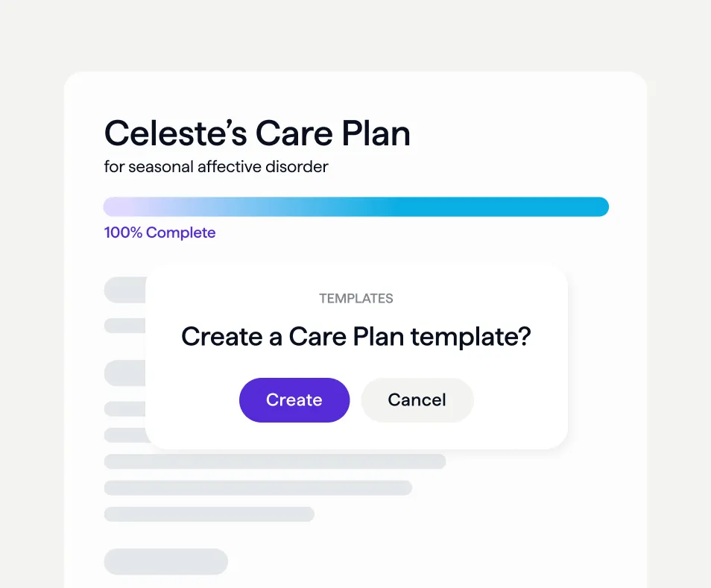This screenshot has height=588, width=711.
Task: Click the gradient progress bar
Action: pos(355,206)
